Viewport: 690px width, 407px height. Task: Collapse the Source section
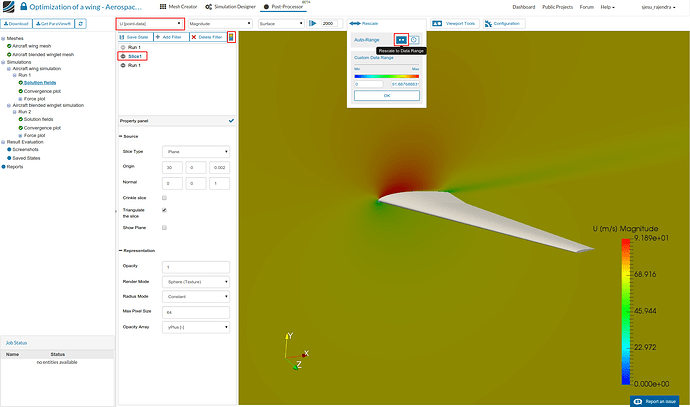click(x=121, y=136)
